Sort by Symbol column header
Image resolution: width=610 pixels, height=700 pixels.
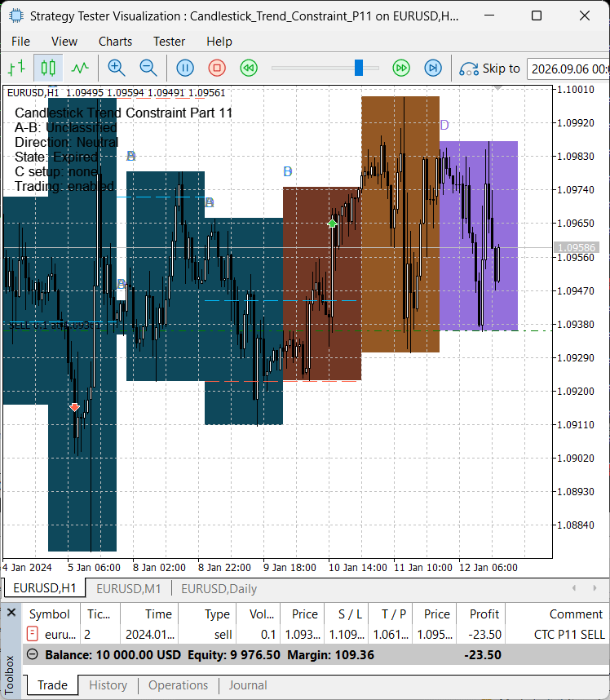pos(51,614)
